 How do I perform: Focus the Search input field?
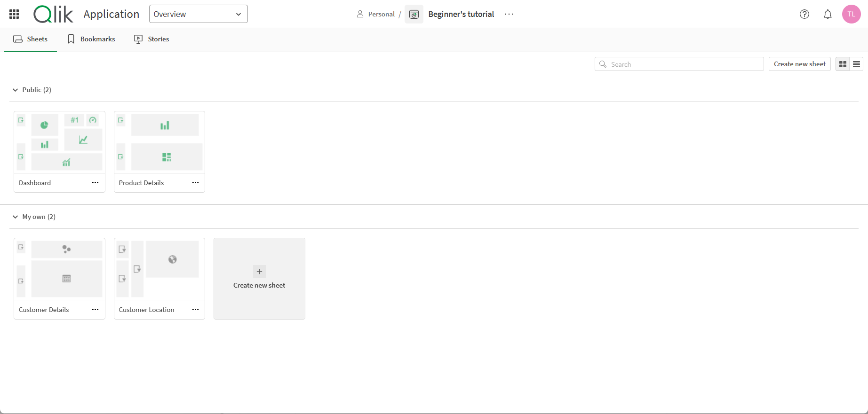coord(679,64)
